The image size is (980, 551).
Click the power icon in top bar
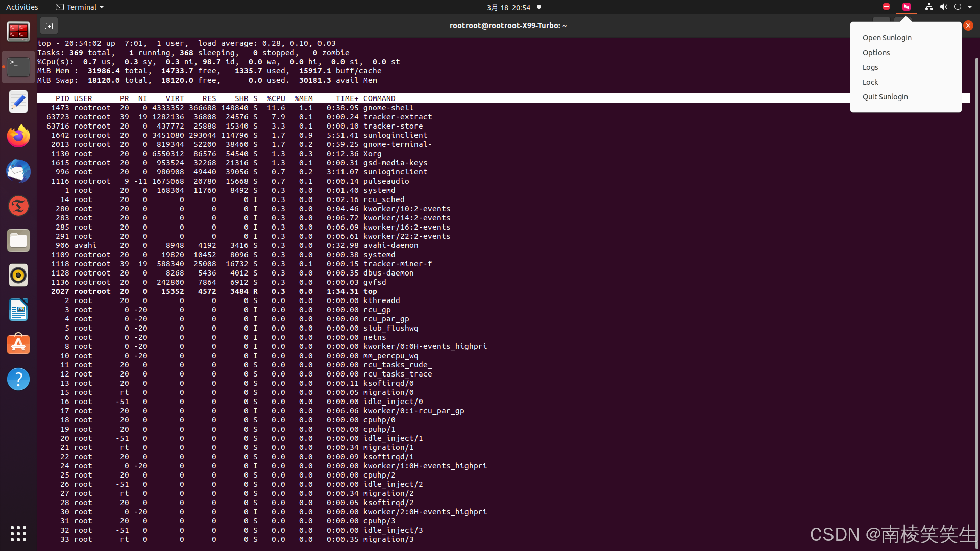coord(958,7)
